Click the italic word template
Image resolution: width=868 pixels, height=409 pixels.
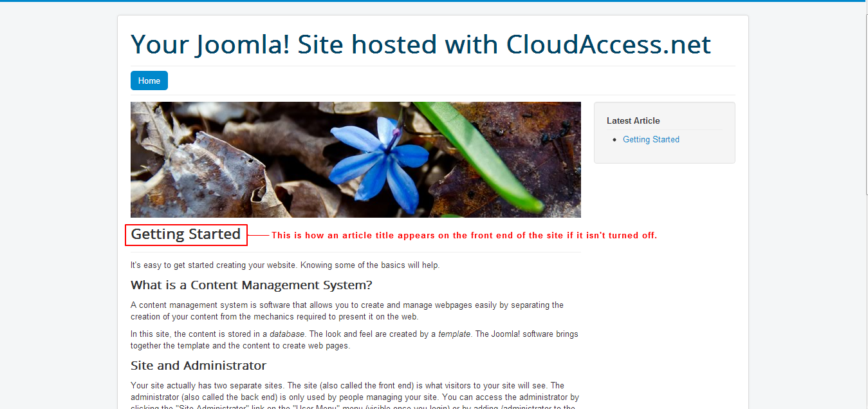click(455, 334)
